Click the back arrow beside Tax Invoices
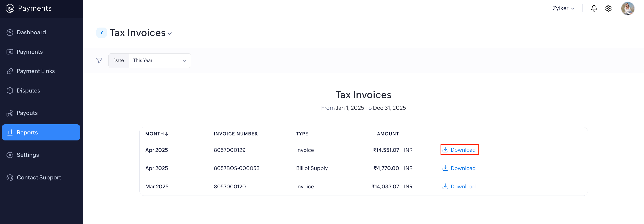This screenshot has width=644, height=224. click(x=102, y=33)
